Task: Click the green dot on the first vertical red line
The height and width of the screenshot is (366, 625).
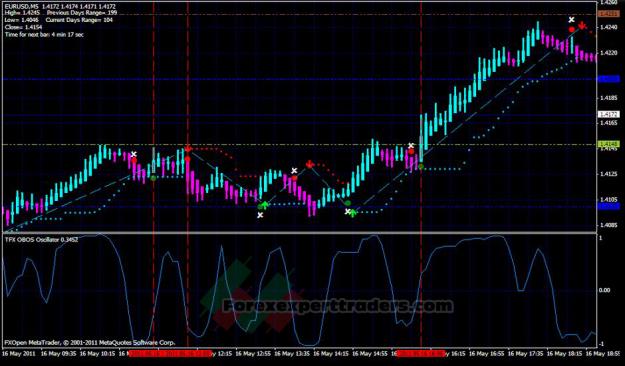Action: pyautogui.click(x=153, y=178)
